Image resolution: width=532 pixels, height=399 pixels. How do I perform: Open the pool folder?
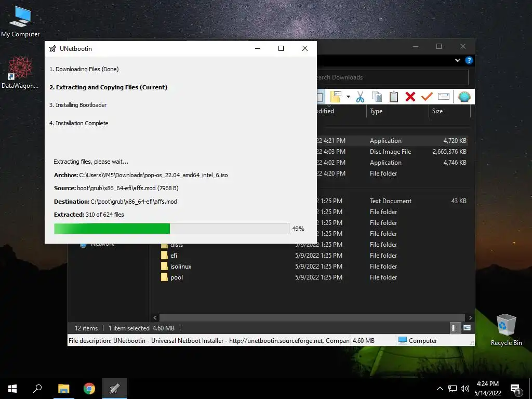[x=171, y=277]
